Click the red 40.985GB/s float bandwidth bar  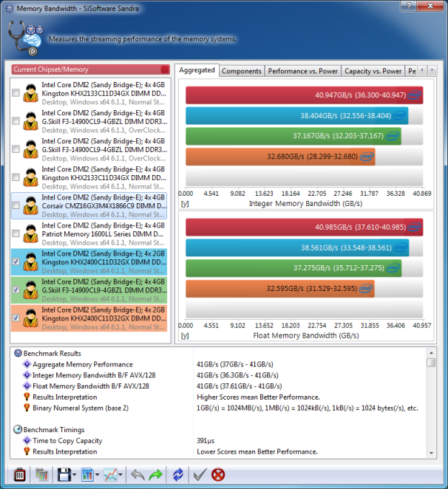coord(305,227)
